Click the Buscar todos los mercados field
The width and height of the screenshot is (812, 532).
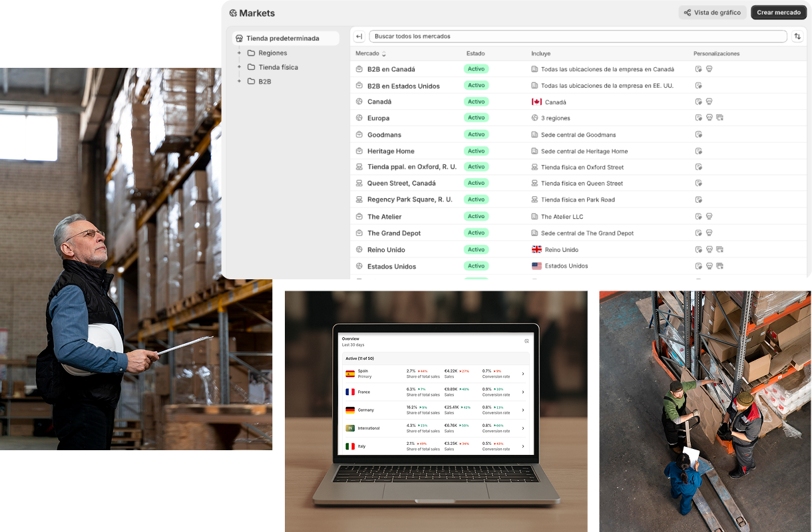pyautogui.click(x=578, y=37)
